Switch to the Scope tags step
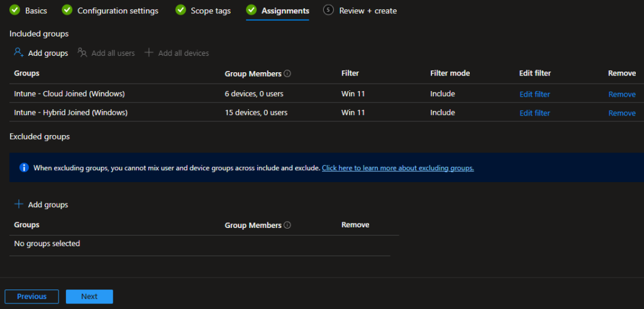Screen dimensions: 644x309 tap(210, 11)
